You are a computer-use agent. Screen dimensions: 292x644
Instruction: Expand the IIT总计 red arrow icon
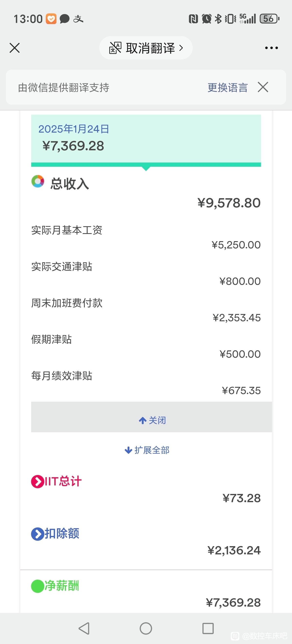[x=37, y=481]
